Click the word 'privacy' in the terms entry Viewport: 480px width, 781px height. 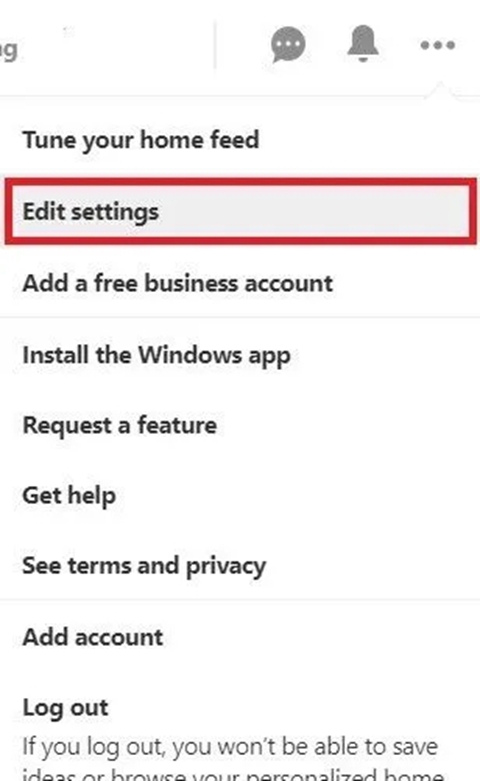click(x=226, y=567)
